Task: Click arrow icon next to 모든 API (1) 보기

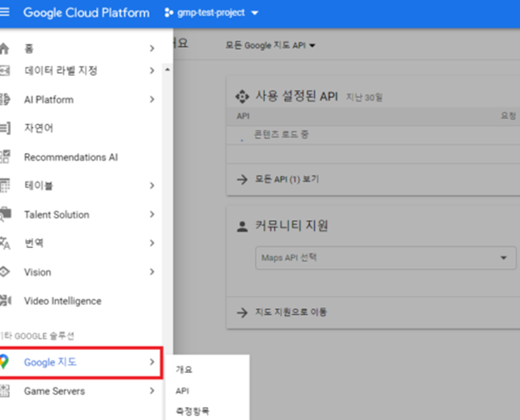Action: coord(242,179)
